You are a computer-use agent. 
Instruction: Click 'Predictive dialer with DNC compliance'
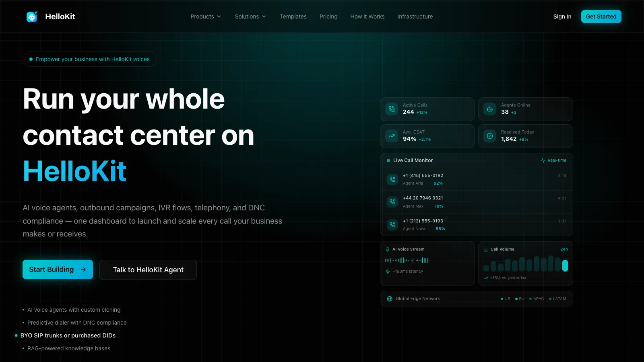pos(77,323)
